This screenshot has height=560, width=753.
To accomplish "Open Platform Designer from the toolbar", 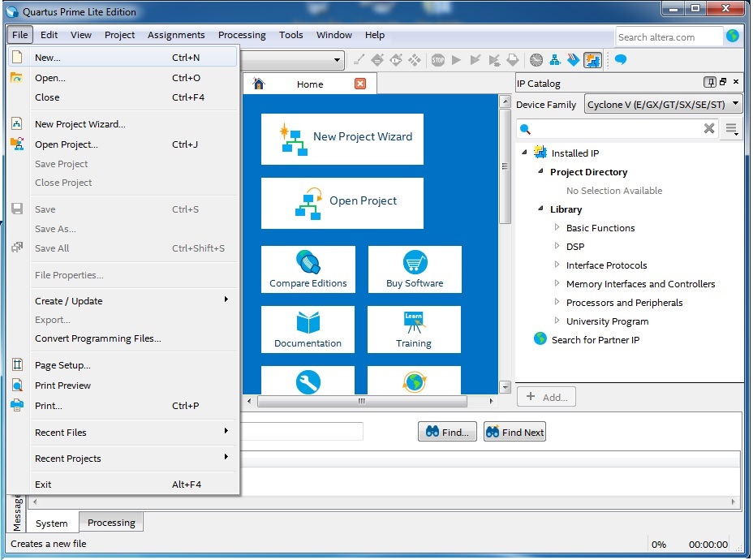I will pyautogui.click(x=555, y=60).
